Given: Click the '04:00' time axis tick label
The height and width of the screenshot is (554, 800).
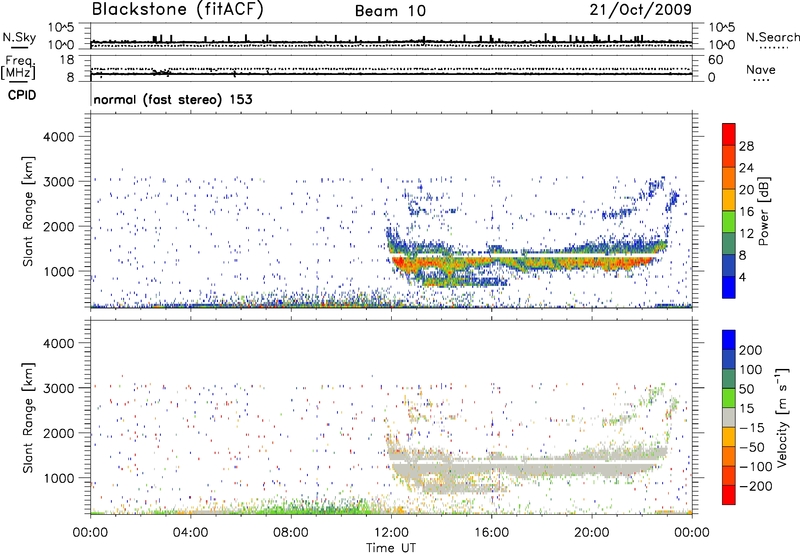Looking at the screenshot, I should click(190, 533).
